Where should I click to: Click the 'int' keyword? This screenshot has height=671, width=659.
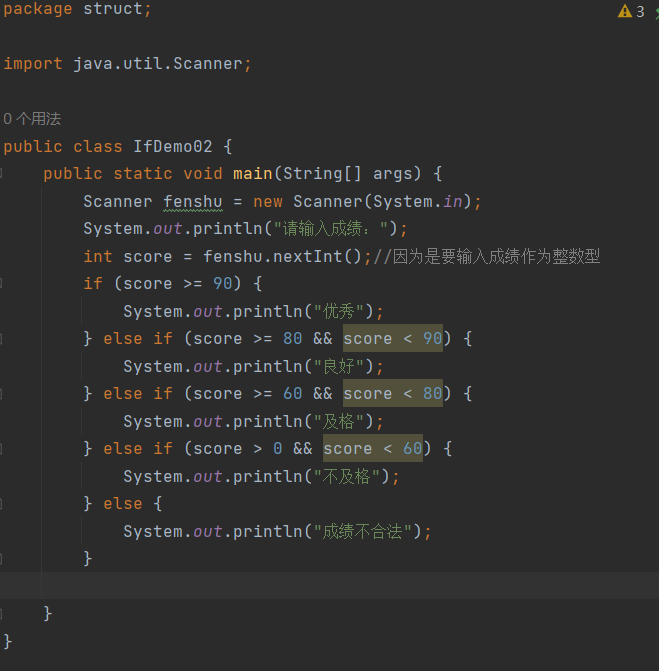click(98, 256)
